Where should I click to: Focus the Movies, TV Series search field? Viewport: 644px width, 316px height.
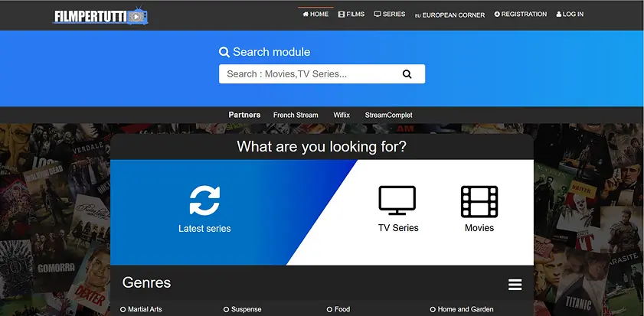click(x=322, y=74)
